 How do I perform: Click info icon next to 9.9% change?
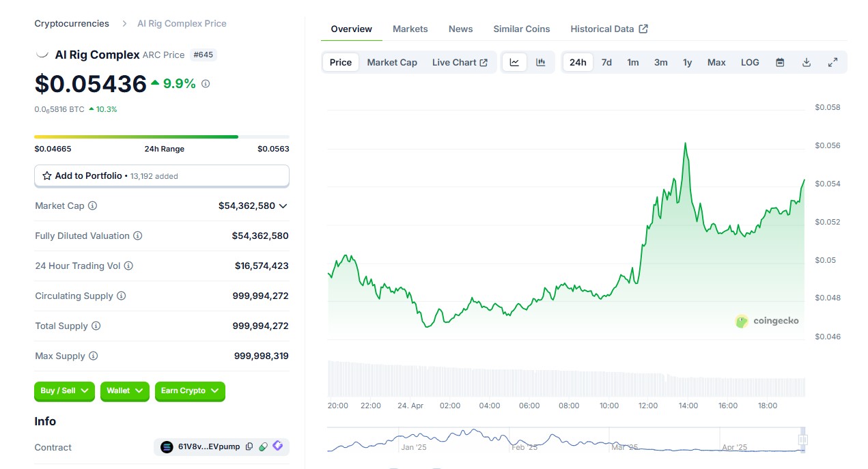point(206,83)
